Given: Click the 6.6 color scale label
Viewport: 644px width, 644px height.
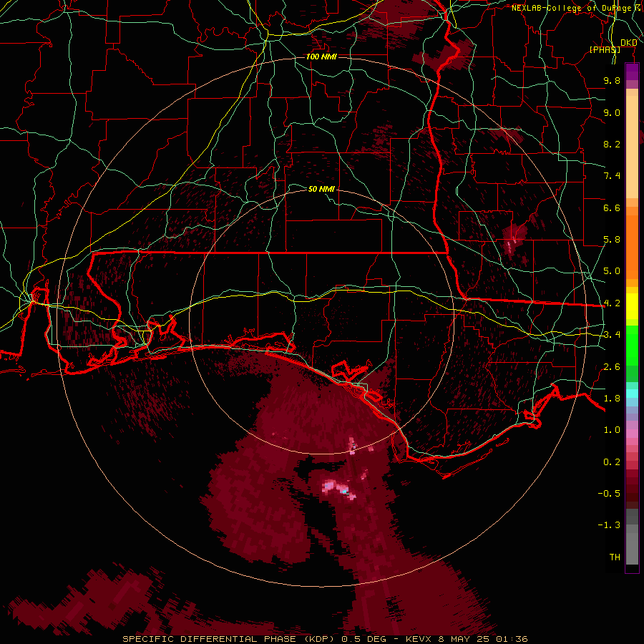Looking at the screenshot, I should tap(612, 208).
